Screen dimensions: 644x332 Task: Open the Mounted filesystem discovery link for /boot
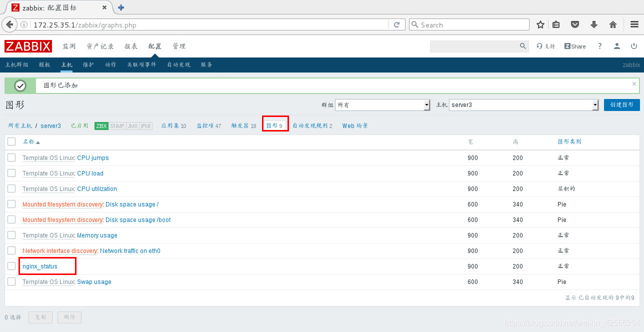click(x=62, y=220)
